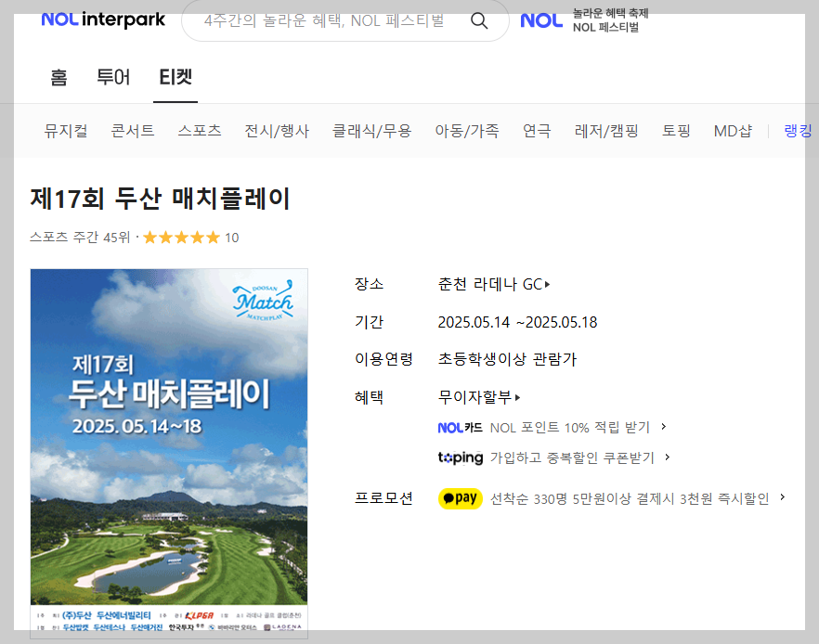The width and height of the screenshot is (819, 644).
Task: Open the 아동/가족 category
Action: pos(467,131)
